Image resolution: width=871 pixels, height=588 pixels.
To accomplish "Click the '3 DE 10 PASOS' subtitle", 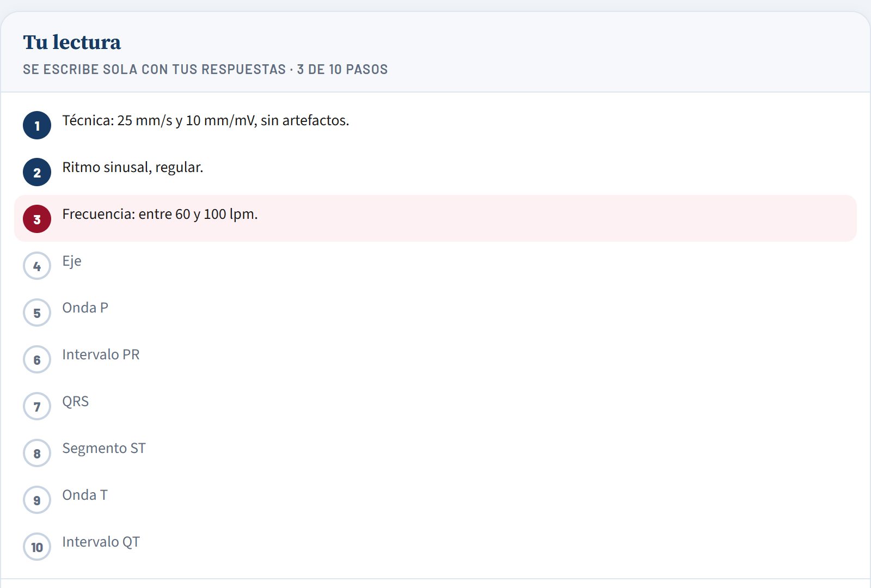I will (342, 70).
